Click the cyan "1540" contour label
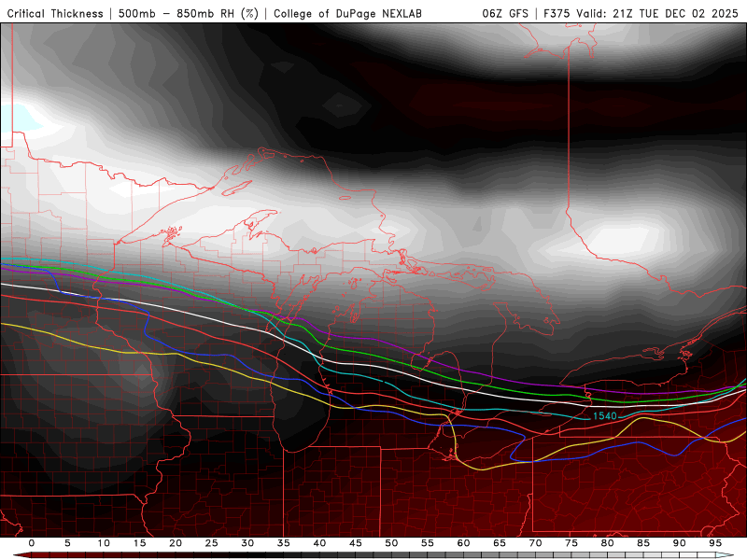The image size is (747, 560). [x=604, y=415]
